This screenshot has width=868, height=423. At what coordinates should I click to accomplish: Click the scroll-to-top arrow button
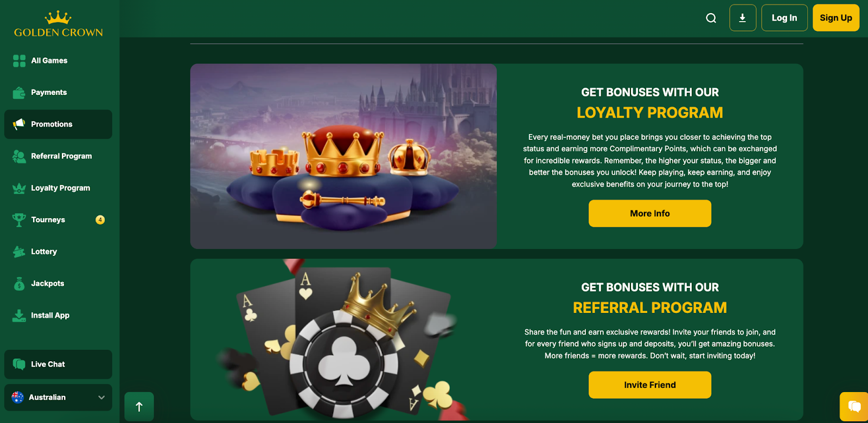pyautogui.click(x=139, y=407)
